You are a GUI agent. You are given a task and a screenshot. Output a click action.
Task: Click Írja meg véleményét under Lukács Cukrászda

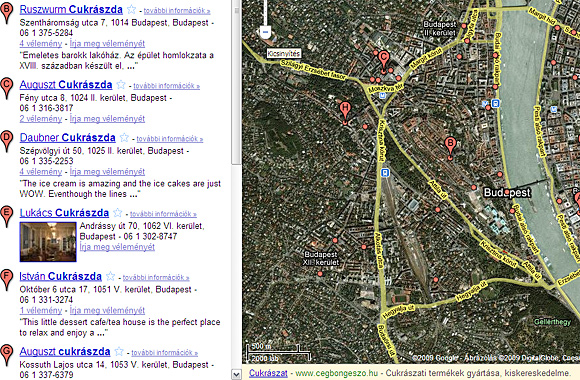117,247
